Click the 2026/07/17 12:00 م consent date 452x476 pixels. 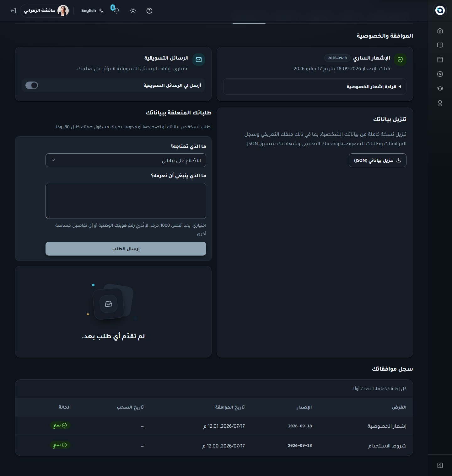point(223,446)
